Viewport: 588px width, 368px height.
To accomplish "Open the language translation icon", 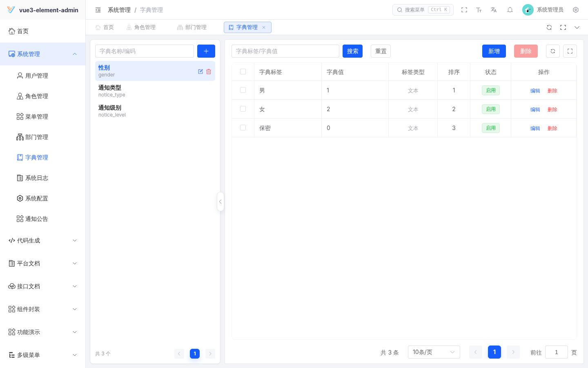I will (494, 10).
